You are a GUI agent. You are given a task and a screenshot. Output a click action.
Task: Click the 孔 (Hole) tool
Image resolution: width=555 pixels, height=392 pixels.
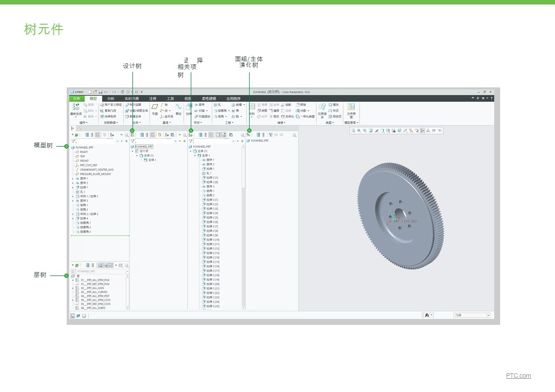pyautogui.click(x=217, y=105)
